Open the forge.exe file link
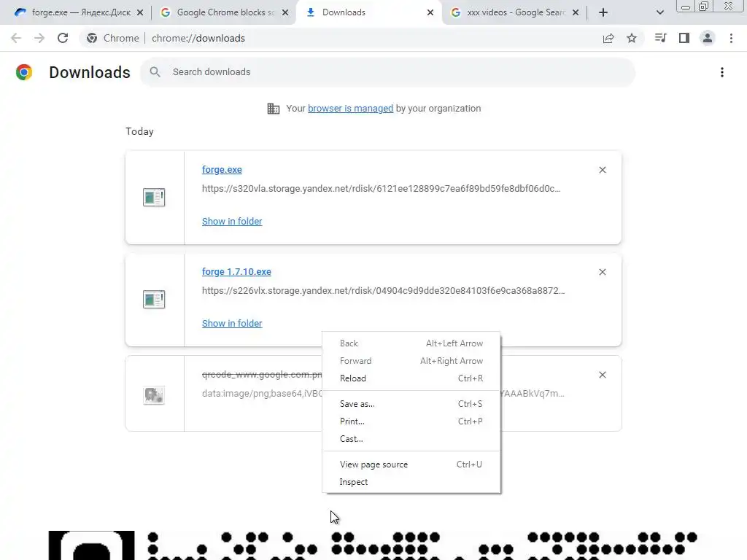 (222, 169)
